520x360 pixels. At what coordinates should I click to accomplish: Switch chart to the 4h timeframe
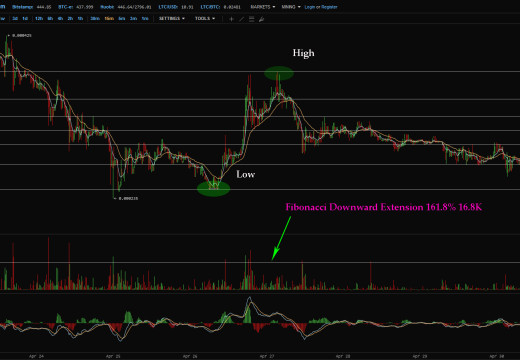click(60, 18)
